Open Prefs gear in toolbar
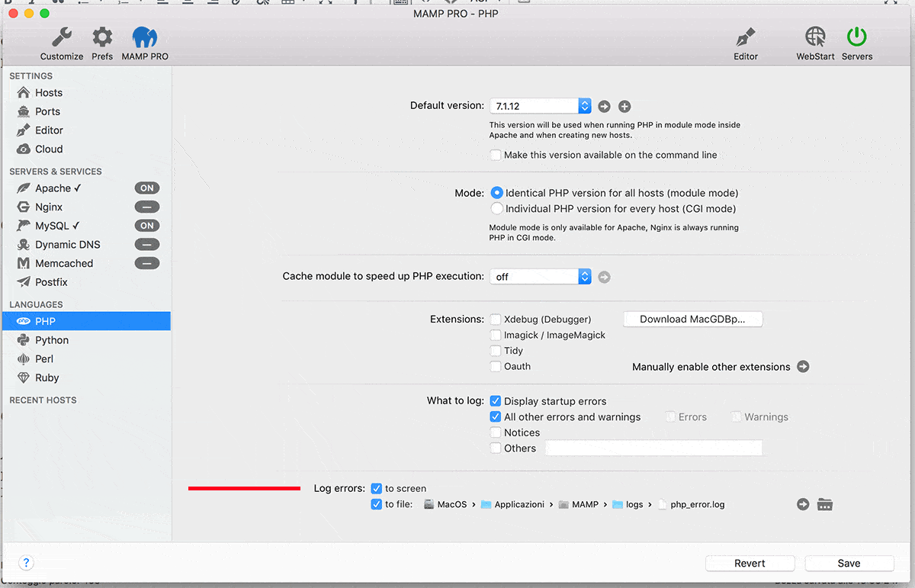The image size is (915, 588). tap(102, 43)
